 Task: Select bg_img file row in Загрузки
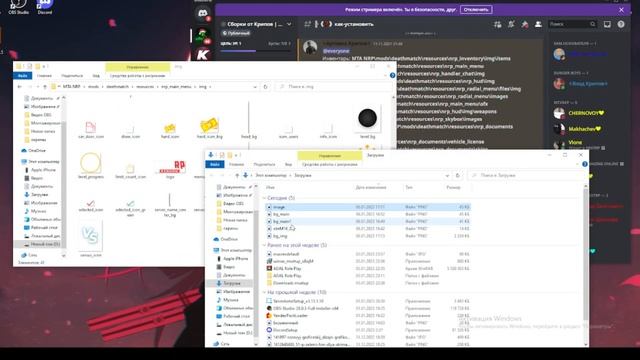[x=367, y=236]
